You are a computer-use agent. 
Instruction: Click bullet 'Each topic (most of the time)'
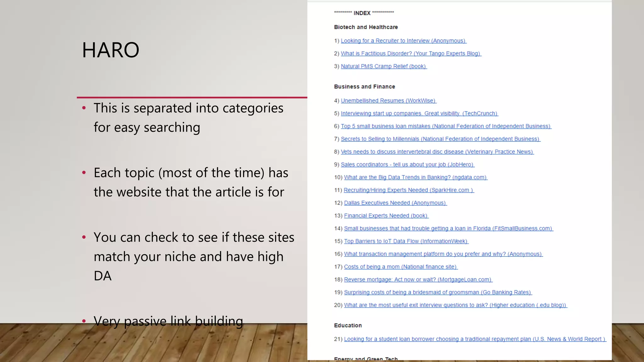191,182
